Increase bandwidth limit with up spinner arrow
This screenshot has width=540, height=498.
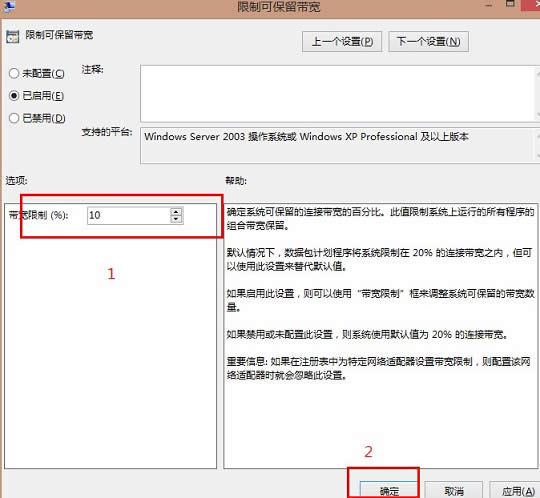pos(176,211)
